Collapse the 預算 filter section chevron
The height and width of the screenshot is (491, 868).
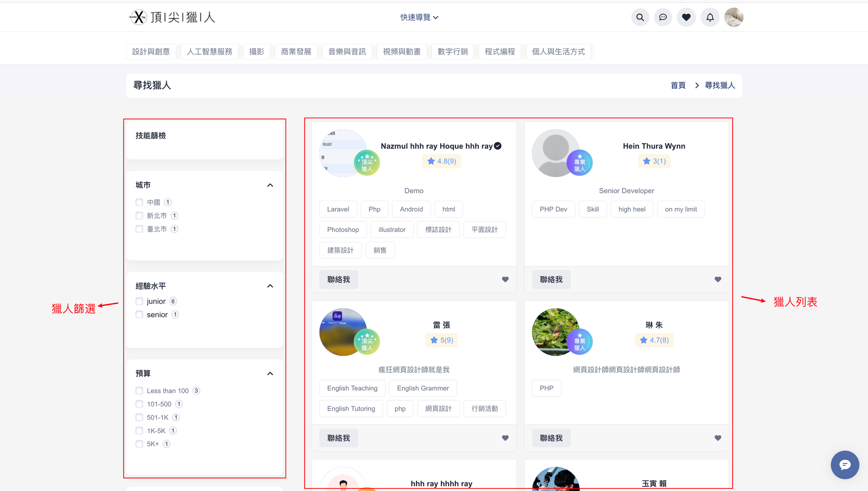point(270,374)
